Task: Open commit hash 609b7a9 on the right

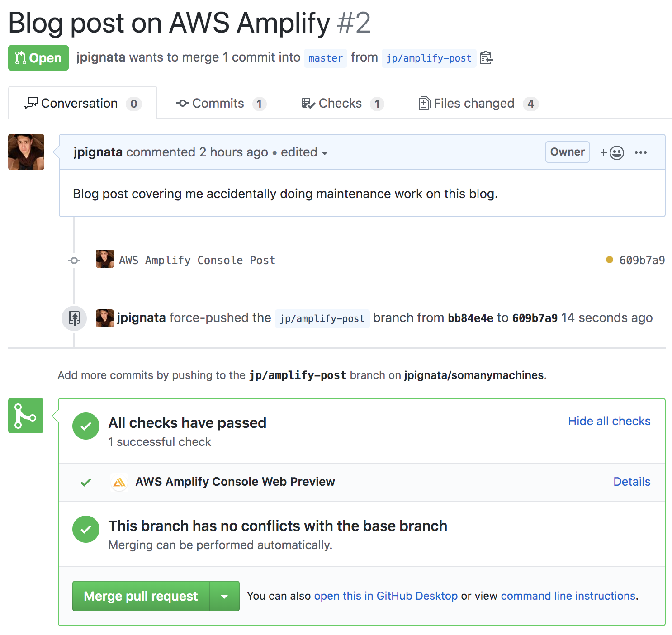Action: (642, 260)
